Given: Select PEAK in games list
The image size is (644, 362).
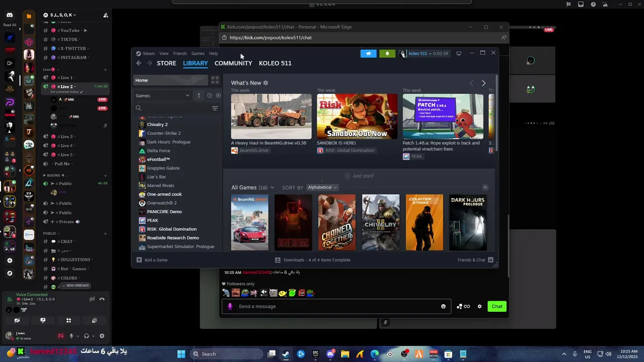Looking at the screenshot, I should click(x=152, y=220).
